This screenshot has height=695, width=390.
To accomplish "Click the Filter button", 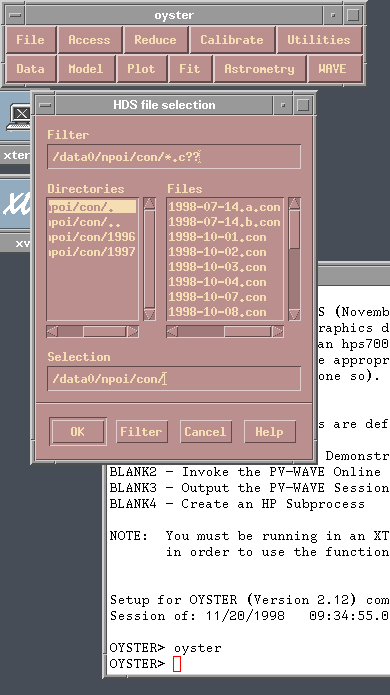I will pos(141,432).
